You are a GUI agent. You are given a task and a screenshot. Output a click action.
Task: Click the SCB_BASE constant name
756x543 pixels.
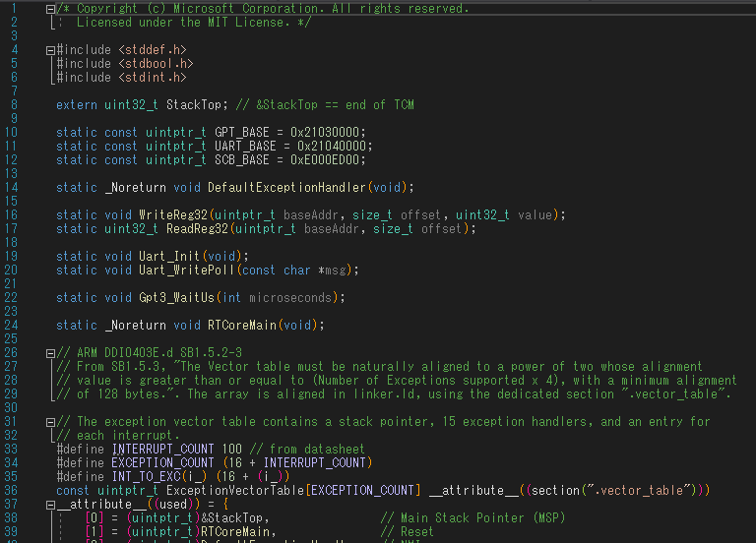click(241, 160)
